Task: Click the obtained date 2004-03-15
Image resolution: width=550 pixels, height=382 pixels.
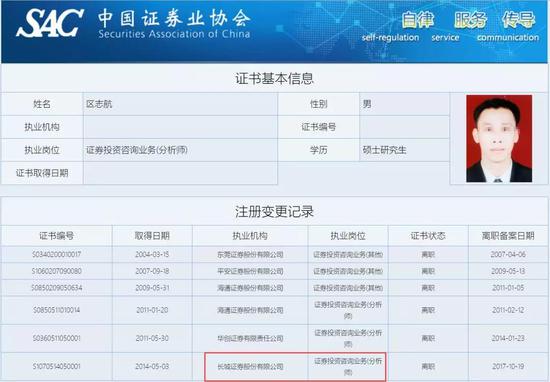Action: pos(152,254)
